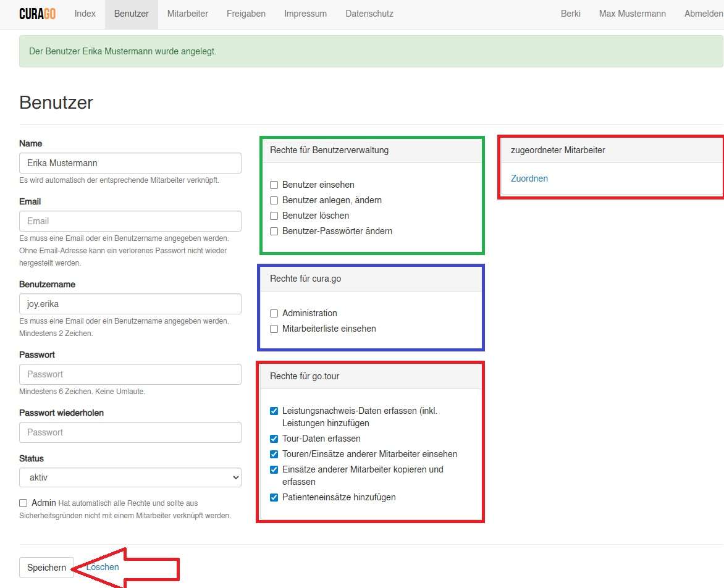
Task: Click Zuordnen to assign employee
Action: tap(529, 178)
